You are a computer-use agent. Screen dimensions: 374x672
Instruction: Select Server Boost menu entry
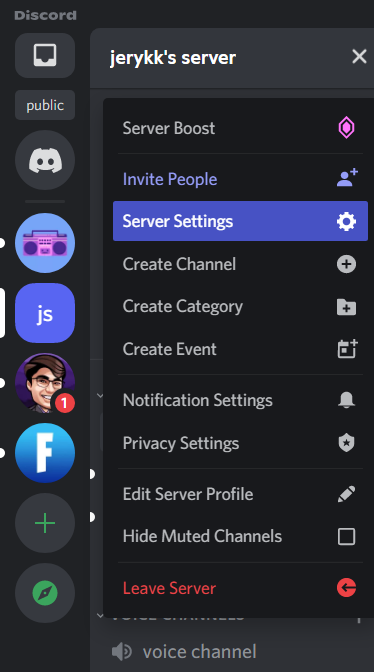[x=240, y=128]
